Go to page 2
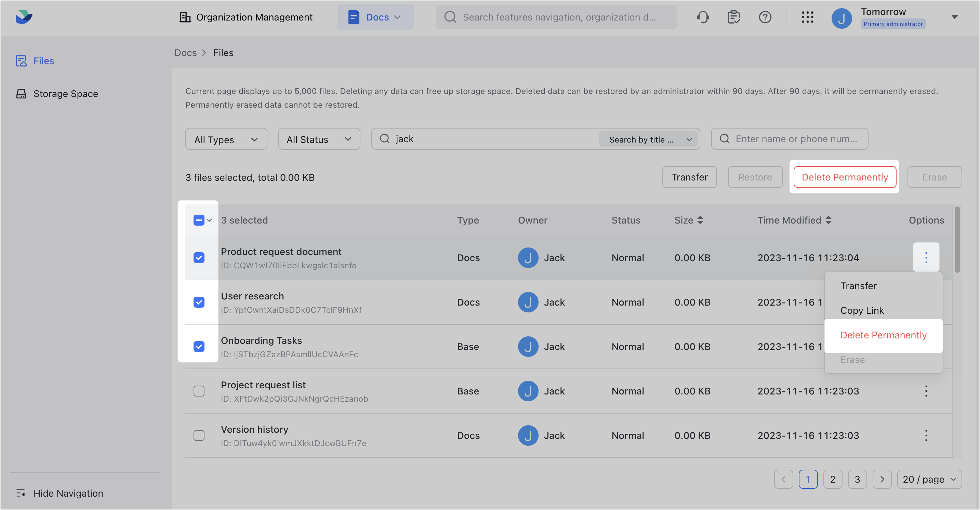Image resolution: width=980 pixels, height=510 pixels. coord(832,479)
